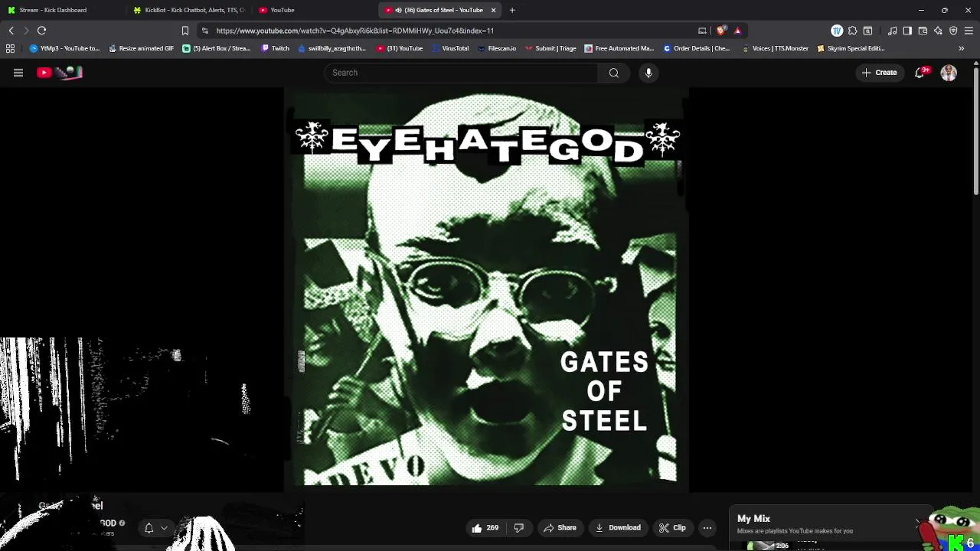980x551 pixels.
Task: Open Skyrim Special Edition bookmark
Action: pyautogui.click(x=851, y=48)
